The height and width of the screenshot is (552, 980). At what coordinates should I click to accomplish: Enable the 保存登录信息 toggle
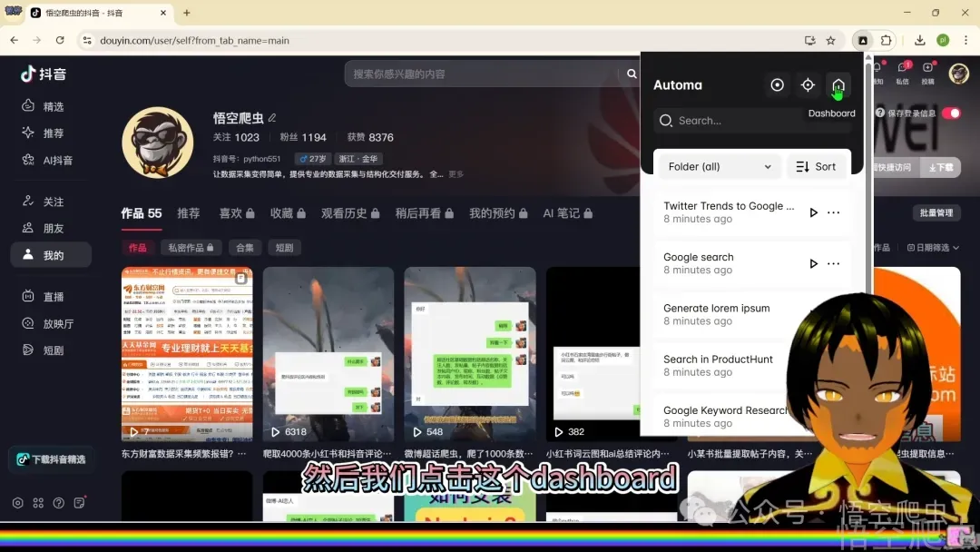pyautogui.click(x=952, y=113)
